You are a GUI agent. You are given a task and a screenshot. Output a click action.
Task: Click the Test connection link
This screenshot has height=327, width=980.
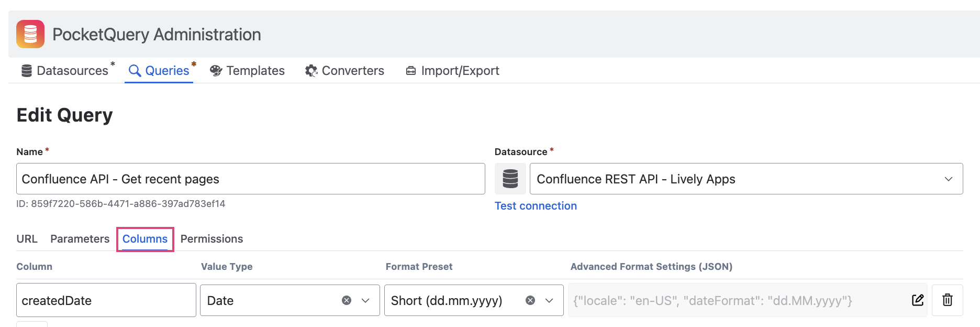click(x=536, y=206)
